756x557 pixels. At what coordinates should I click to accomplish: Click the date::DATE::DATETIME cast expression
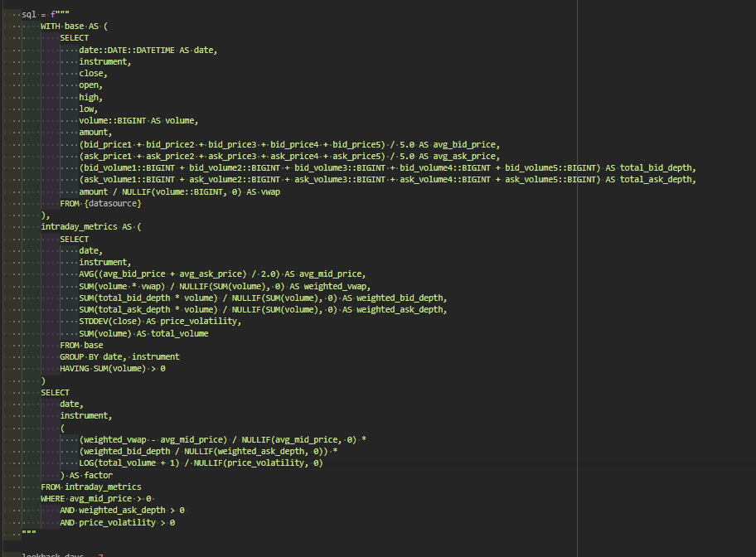[127, 50]
